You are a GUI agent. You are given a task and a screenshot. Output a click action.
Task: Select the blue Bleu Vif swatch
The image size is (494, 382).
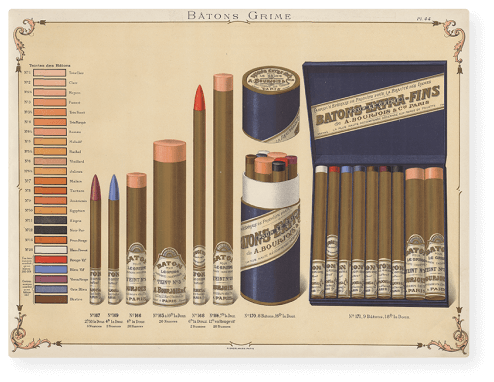point(51,269)
